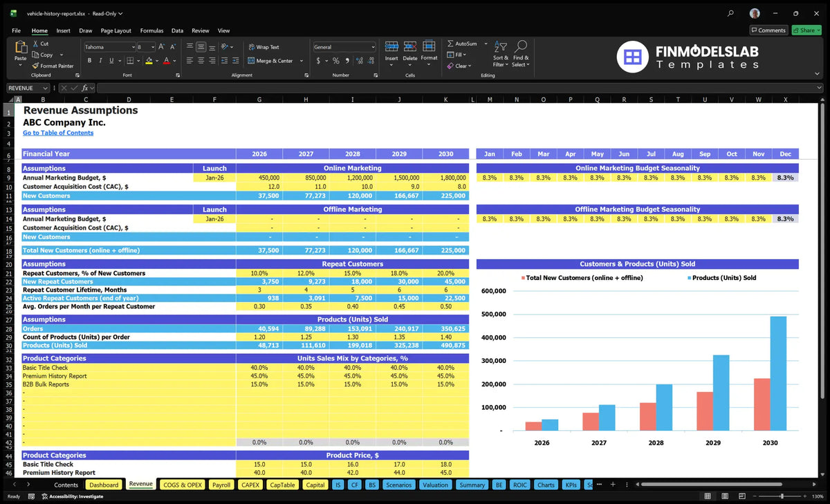830x504 pixels.
Task: Click the Format cells icon
Action: pyautogui.click(x=429, y=46)
